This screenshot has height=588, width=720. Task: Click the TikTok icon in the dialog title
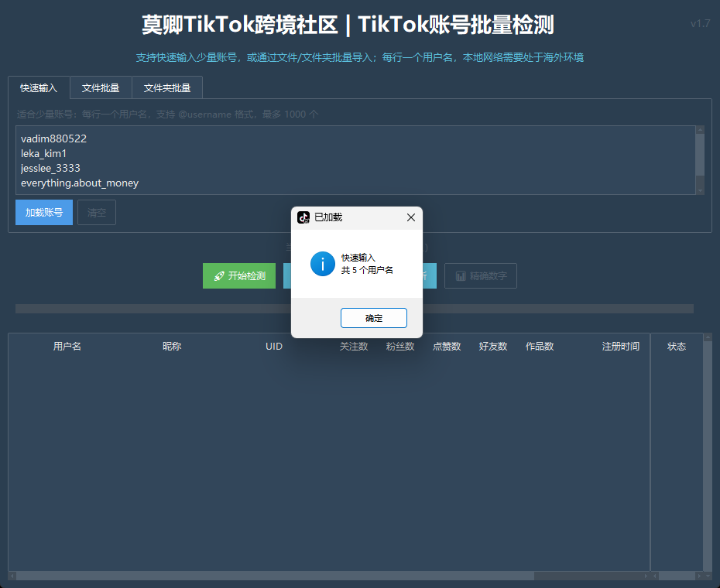coord(303,217)
